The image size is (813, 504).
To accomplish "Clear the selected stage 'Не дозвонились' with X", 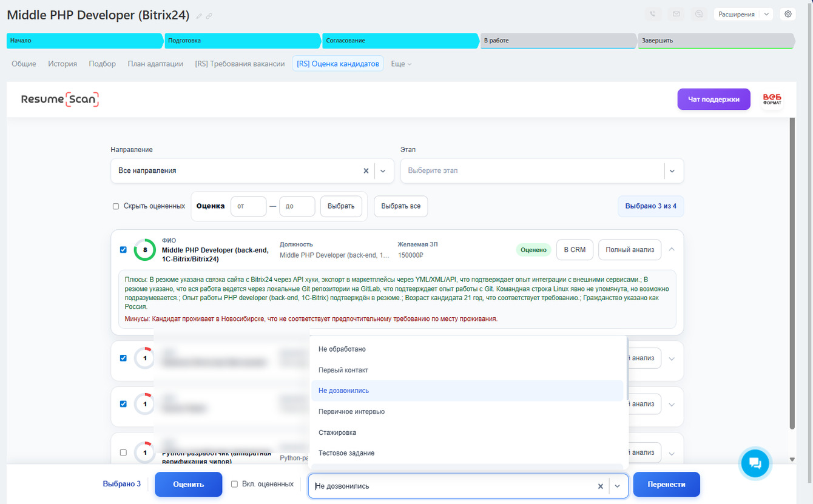I will pos(600,486).
